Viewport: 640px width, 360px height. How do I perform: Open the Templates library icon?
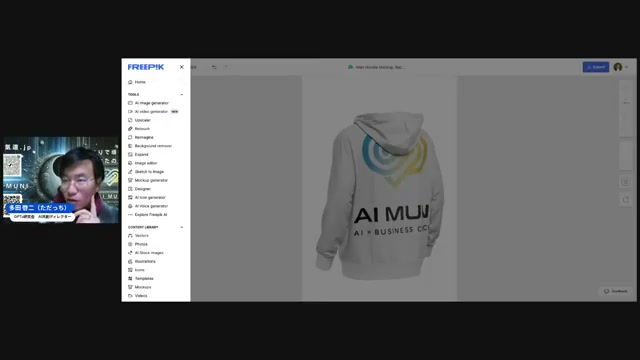[x=130, y=278]
